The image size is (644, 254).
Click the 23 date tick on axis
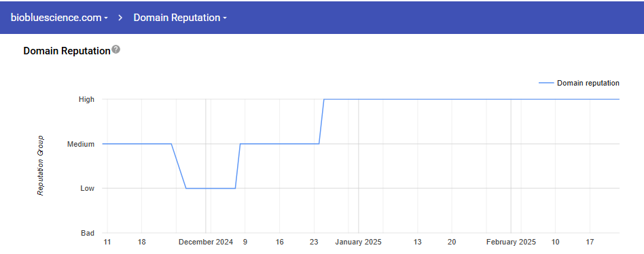(314, 242)
